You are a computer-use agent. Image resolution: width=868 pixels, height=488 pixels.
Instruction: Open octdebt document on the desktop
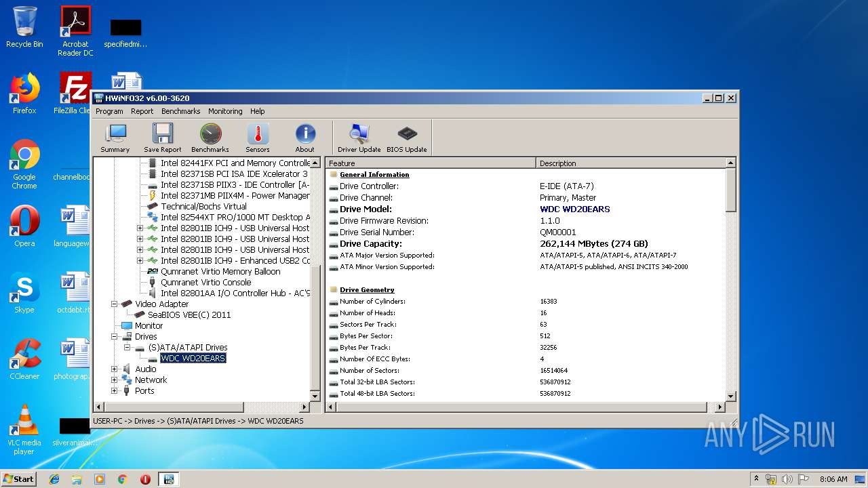[x=75, y=293]
